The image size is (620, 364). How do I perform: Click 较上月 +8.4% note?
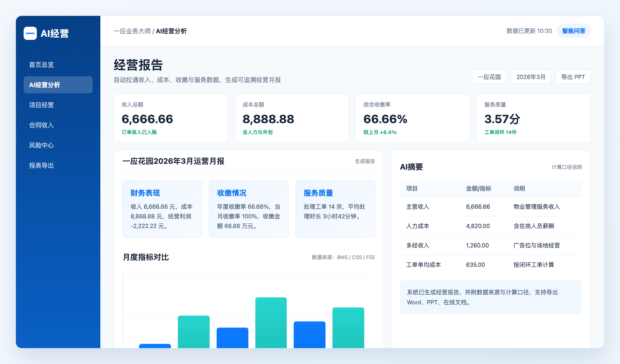point(380,132)
